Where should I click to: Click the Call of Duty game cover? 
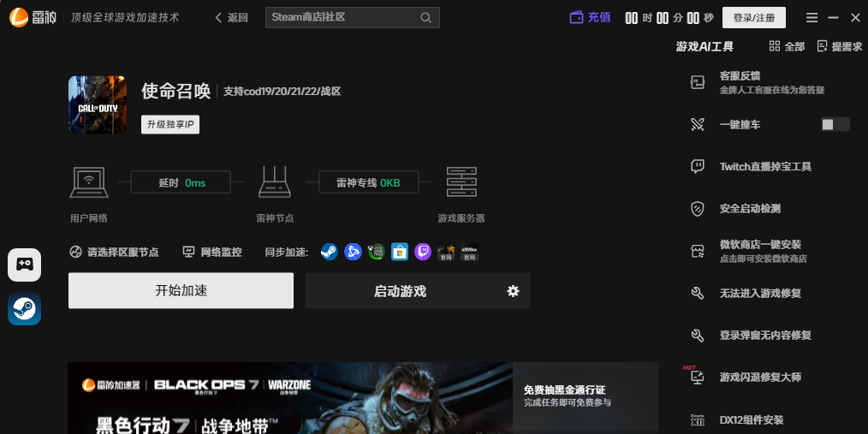(x=98, y=104)
